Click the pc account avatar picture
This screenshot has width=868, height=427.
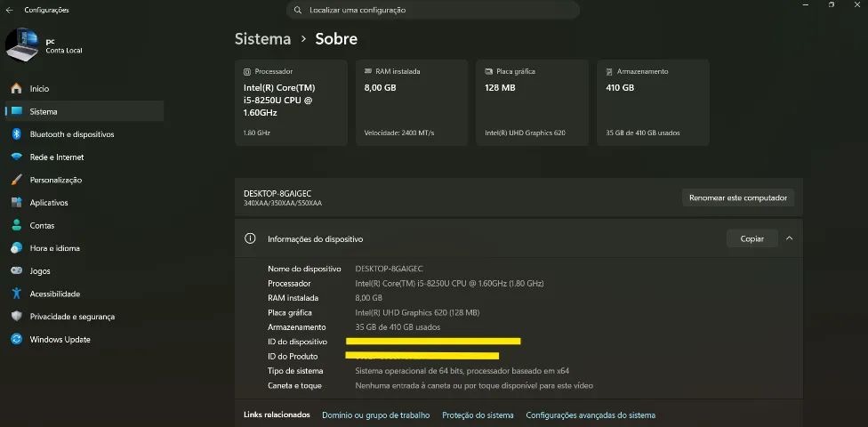click(x=21, y=44)
